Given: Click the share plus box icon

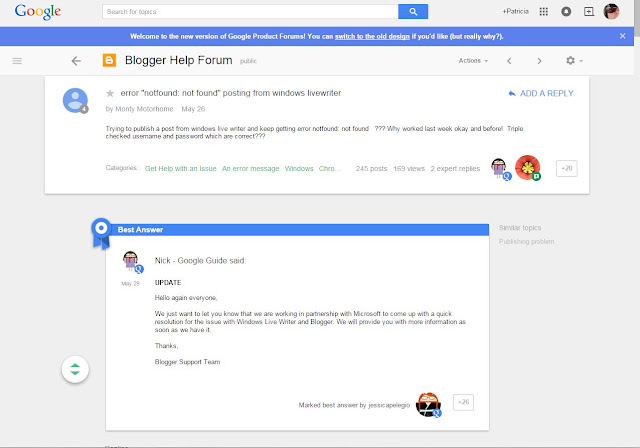Looking at the screenshot, I should click(589, 11).
